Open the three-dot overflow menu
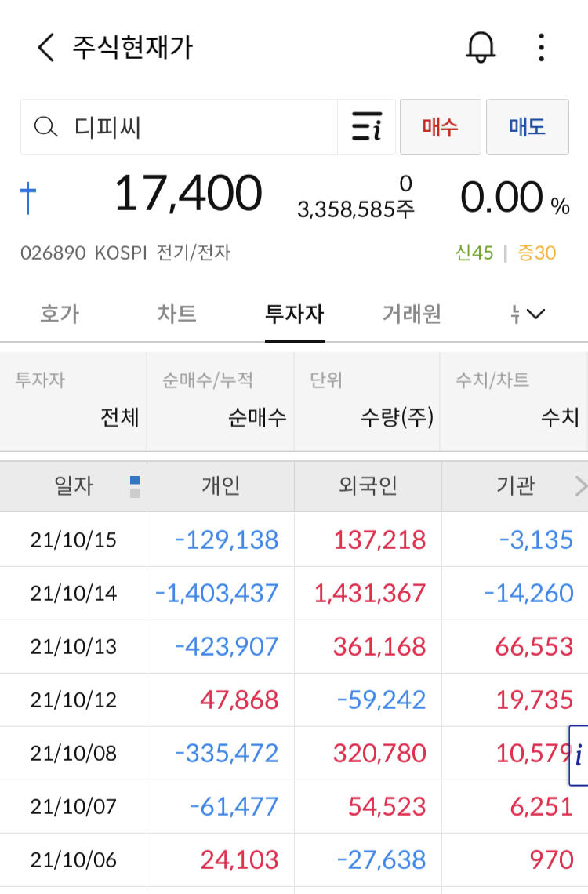This screenshot has width=588, height=894. coord(541,48)
